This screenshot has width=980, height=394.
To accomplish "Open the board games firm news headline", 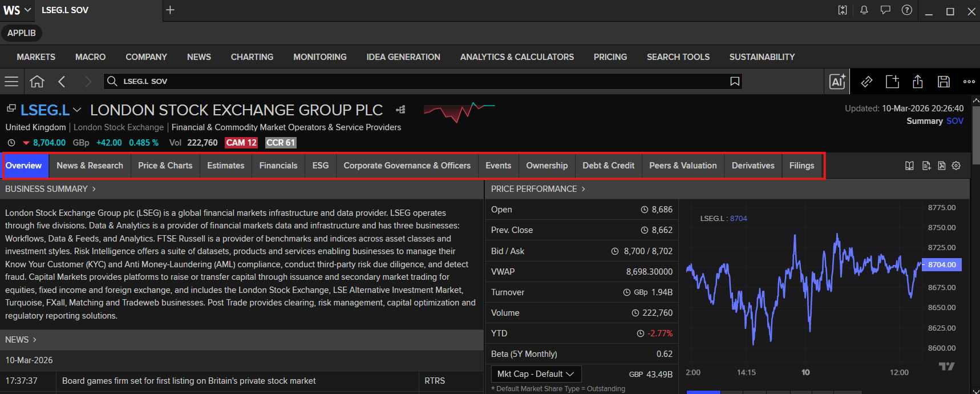I will click(189, 381).
